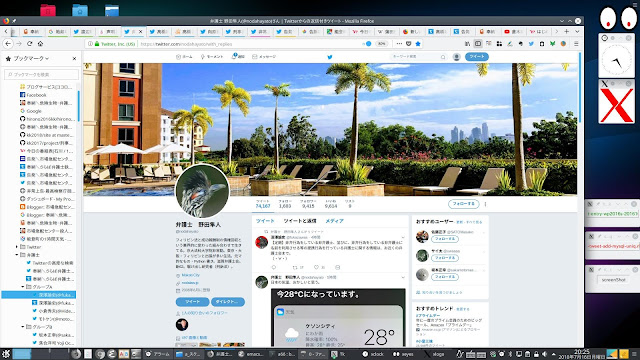Open first tweet options chevron
The image size is (640, 360).
[x=403, y=237]
